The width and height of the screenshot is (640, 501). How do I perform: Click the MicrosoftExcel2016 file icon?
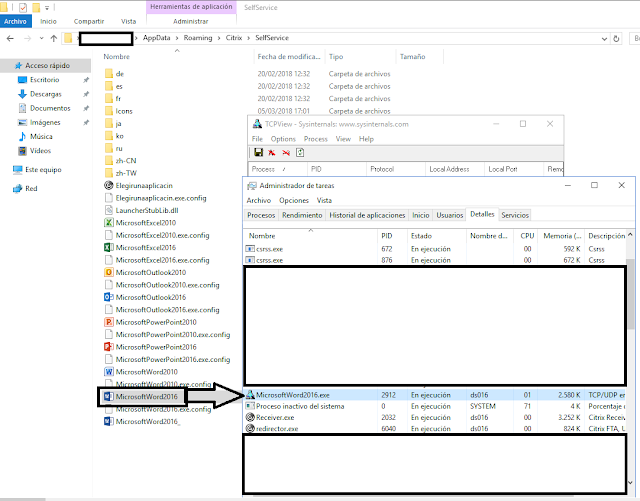point(109,247)
